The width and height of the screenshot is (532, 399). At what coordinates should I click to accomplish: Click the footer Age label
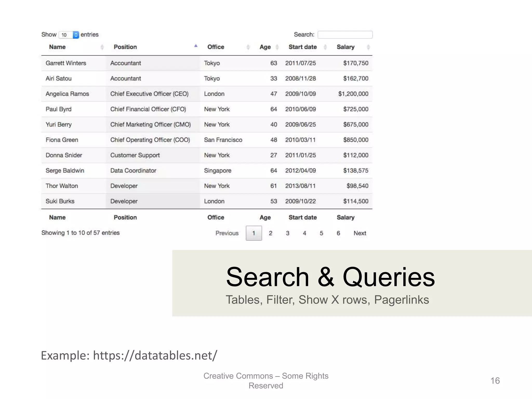tap(265, 217)
